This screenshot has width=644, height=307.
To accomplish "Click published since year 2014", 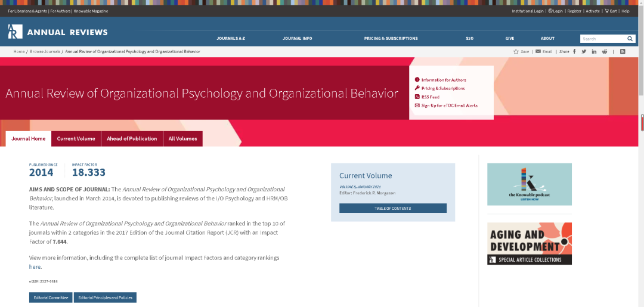I will [41, 172].
